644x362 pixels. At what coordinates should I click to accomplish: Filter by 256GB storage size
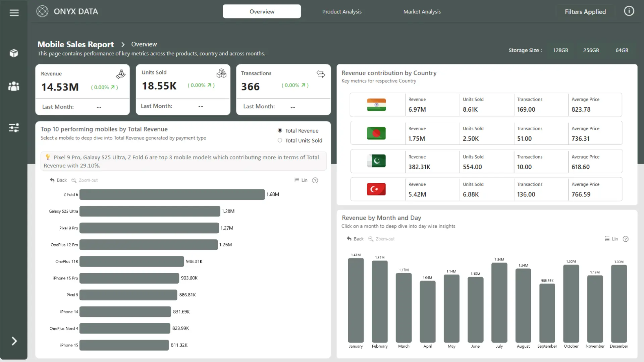pos(591,50)
